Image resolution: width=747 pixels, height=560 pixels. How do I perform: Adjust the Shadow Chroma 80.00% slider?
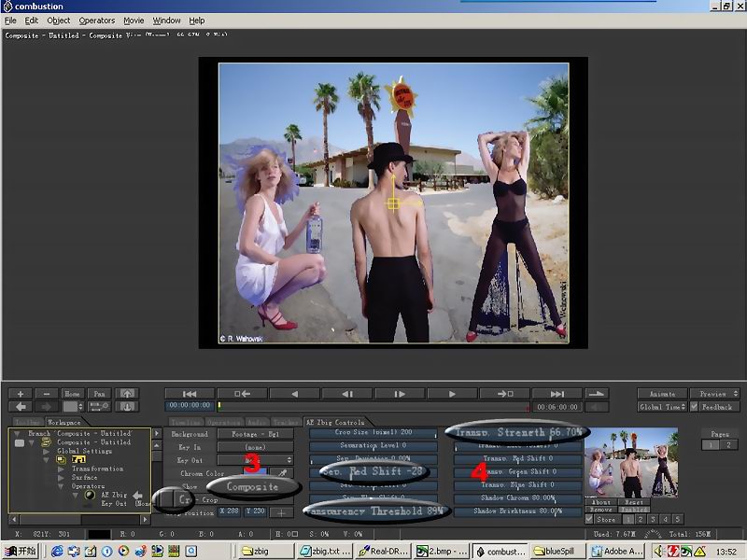click(518, 498)
